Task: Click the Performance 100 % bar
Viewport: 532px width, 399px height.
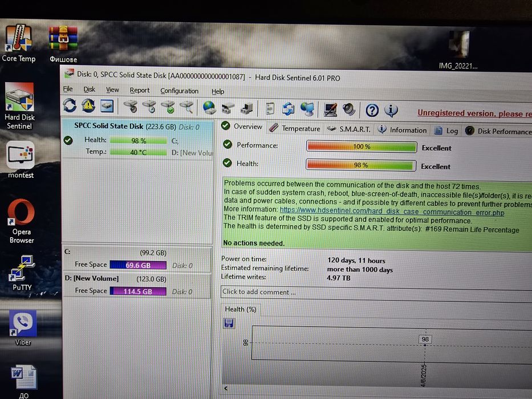Action: click(362, 146)
